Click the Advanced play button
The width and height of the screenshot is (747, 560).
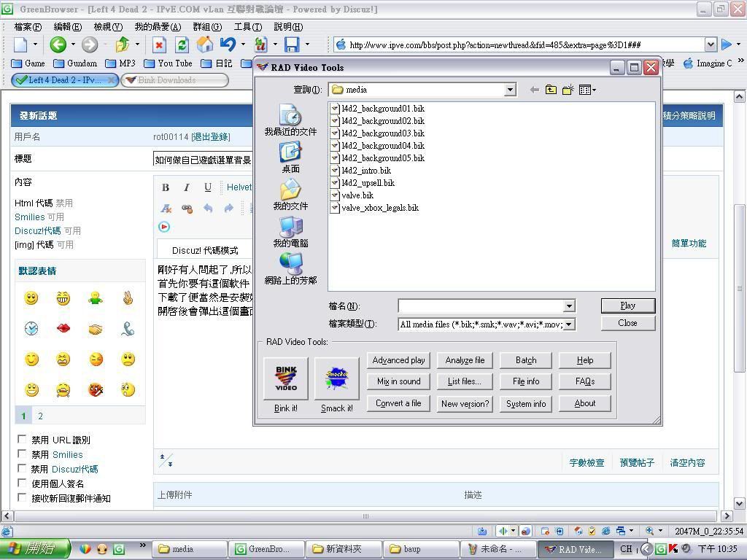coord(398,360)
